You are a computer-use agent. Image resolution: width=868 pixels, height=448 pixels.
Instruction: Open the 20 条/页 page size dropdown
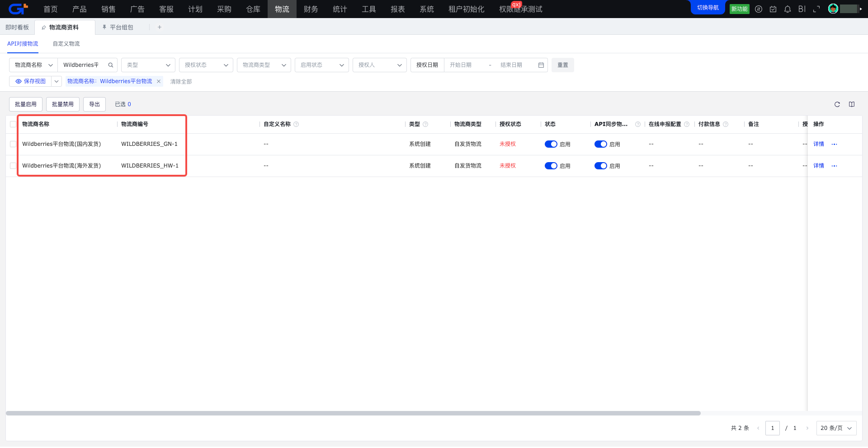point(836,428)
